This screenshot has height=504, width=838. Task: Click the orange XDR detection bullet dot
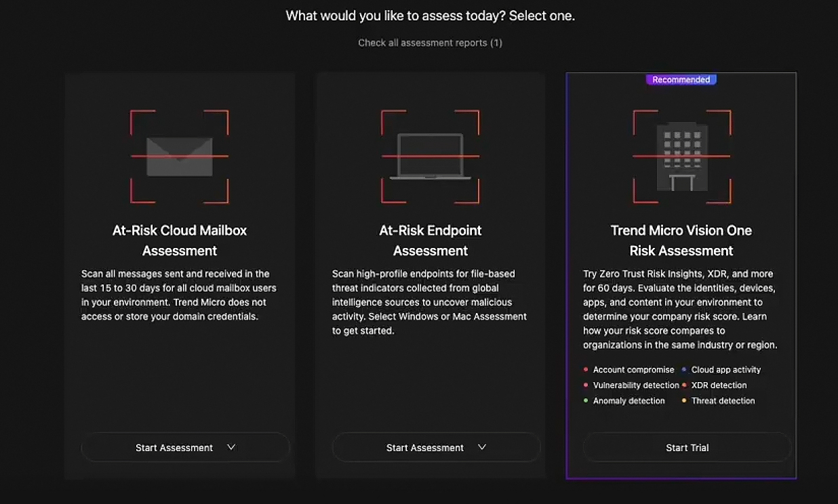[684, 385]
